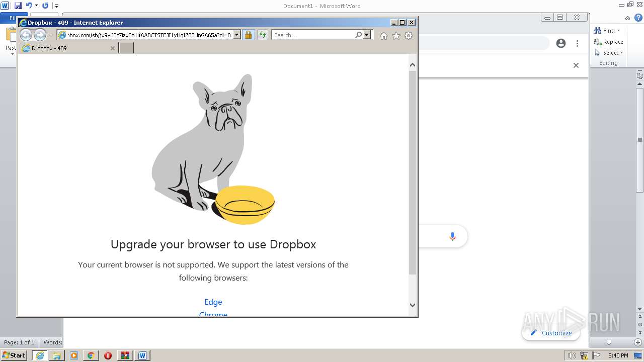Customize Quick Access Toolbar dropdown in Word
The height and width of the screenshot is (362, 644).
(56, 6)
